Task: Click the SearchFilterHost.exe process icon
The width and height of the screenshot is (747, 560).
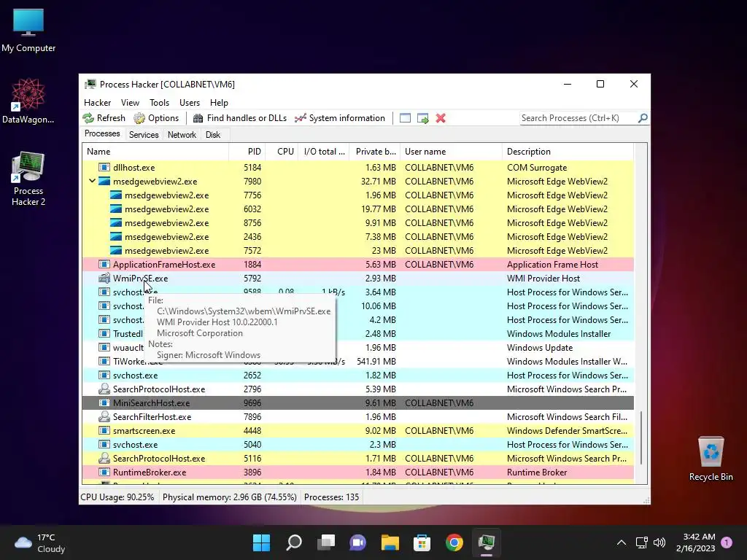Action: click(x=104, y=416)
